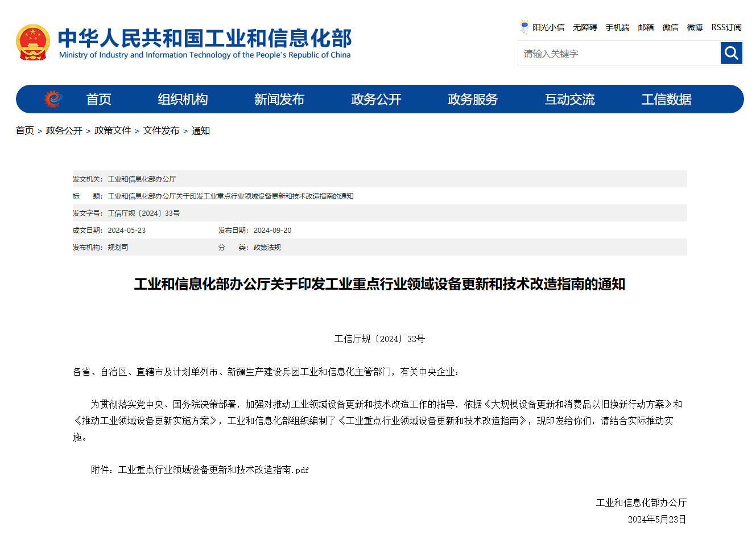Click the gear logo in navigation bar
Viewport: 756px width, 543px height.
(53, 99)
